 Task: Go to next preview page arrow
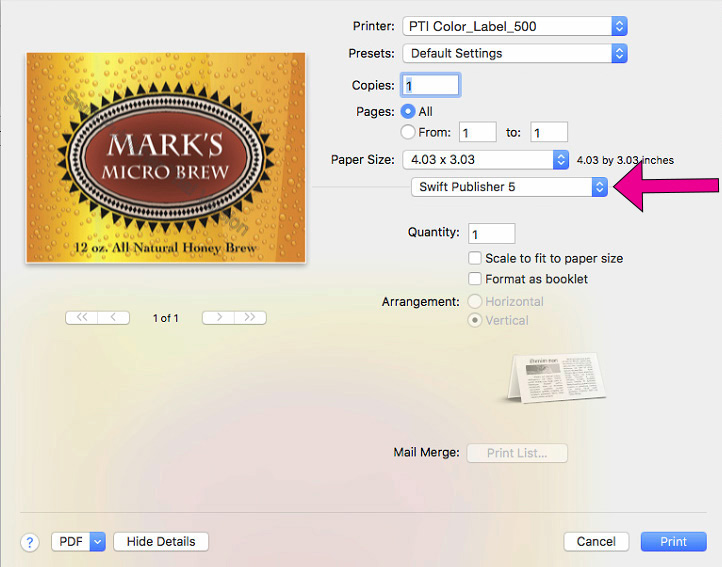click(219, 318)
